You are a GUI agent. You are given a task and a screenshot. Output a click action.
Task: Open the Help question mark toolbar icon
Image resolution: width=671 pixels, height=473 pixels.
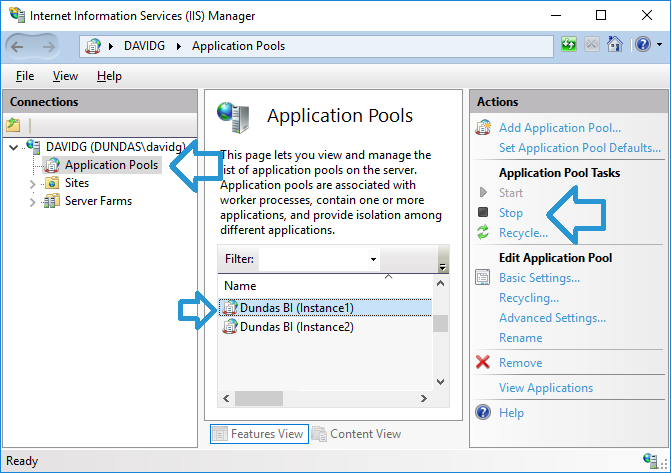coord(643,44)
